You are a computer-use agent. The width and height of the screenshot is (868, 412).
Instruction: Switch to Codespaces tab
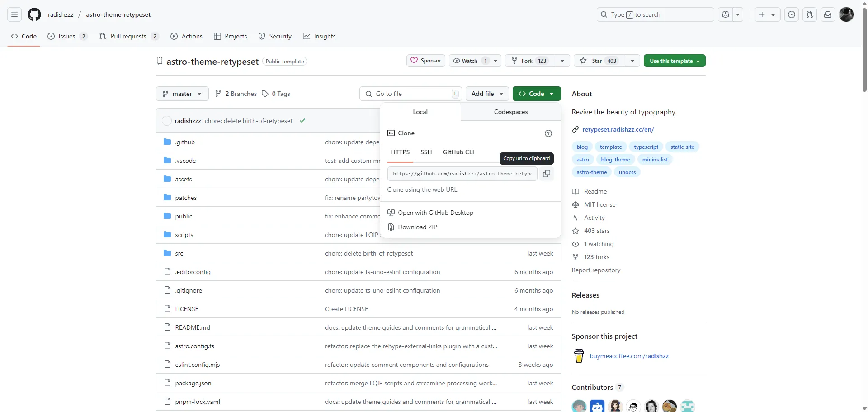coord(511,112)
